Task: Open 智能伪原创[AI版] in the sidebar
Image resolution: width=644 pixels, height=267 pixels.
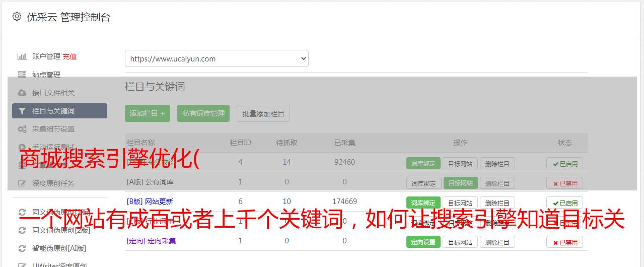Action: pos(59,248)
